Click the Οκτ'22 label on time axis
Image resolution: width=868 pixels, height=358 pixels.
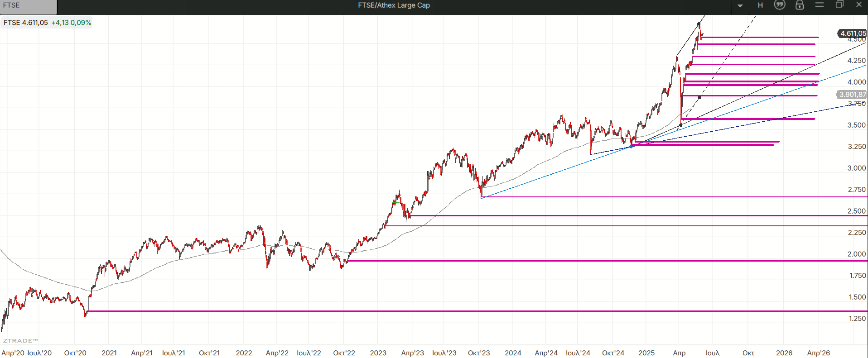[x=344, y=353]
